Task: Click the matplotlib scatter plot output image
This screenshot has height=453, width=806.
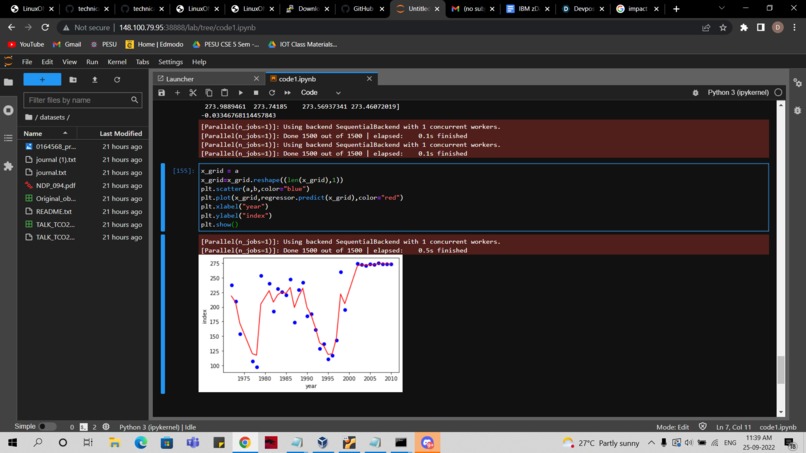Action: 301,323
